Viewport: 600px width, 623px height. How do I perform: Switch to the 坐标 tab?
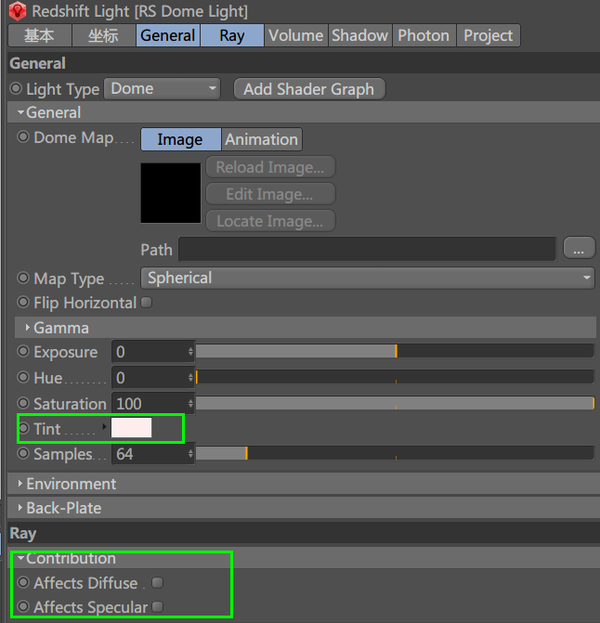pyautogui.click(x=103, y=35)
